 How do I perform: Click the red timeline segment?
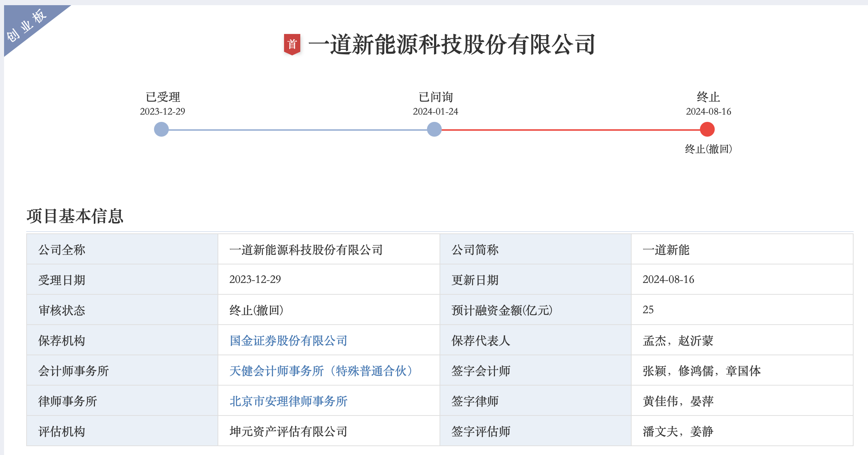571,130
